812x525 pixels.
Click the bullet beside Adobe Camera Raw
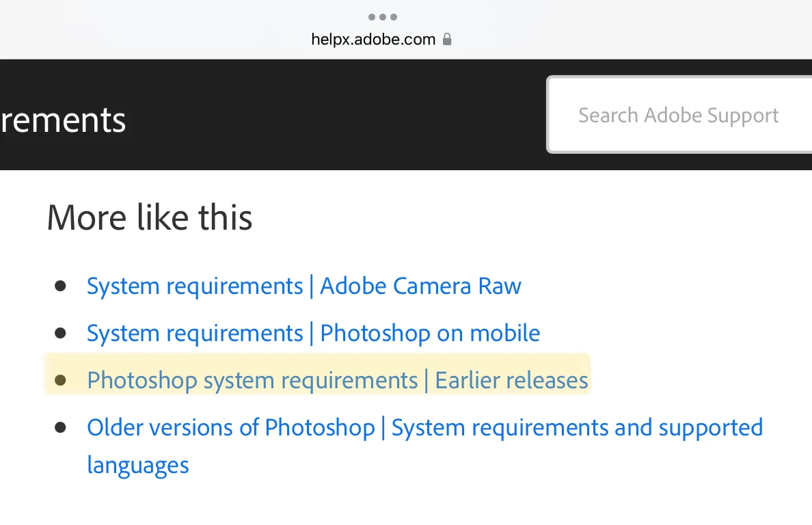click(60, 286)
